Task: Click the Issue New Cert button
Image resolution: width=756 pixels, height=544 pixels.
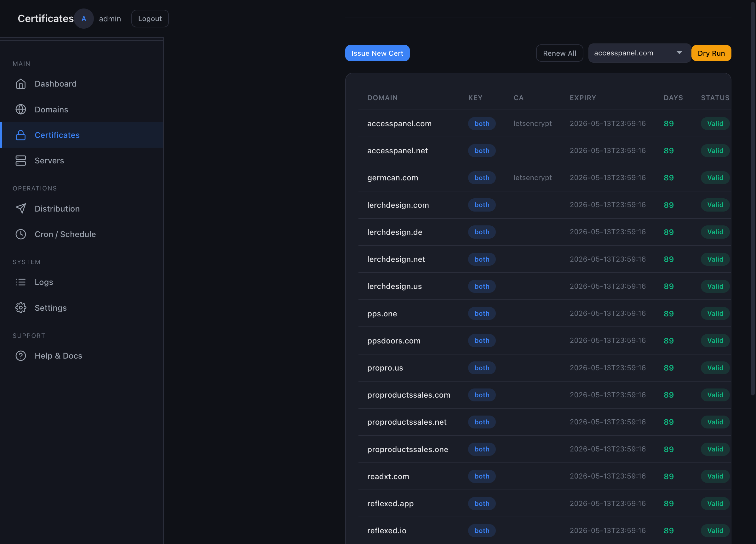Action: pyautogui.click(x=377, y=53)
